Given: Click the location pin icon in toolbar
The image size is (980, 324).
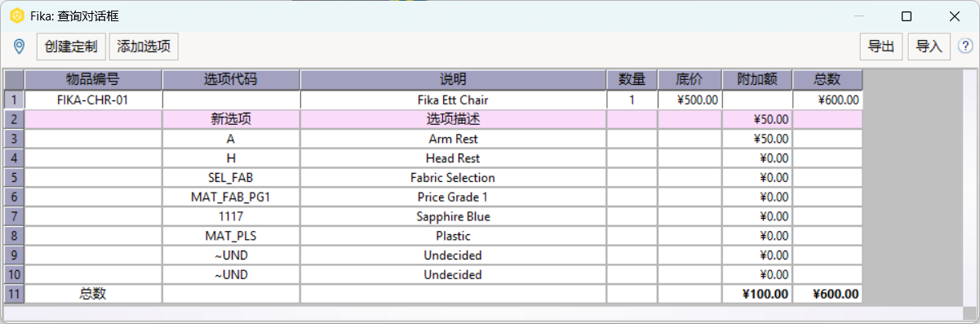Looking at the screenshot, I should tap(19, 47).
